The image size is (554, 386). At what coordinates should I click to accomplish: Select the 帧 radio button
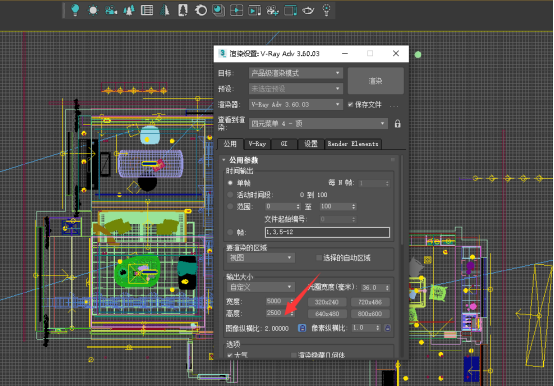click(x=230, y=232)
